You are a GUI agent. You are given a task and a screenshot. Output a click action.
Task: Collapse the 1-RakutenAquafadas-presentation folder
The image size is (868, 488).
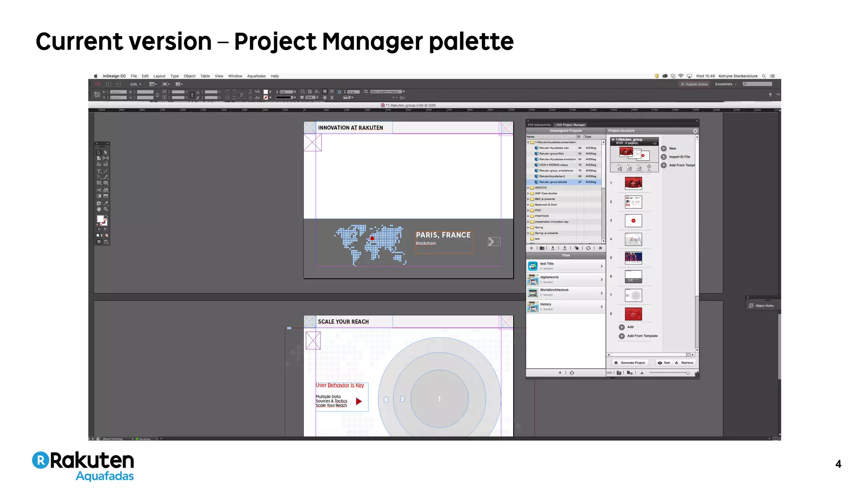tap(528, 142)
